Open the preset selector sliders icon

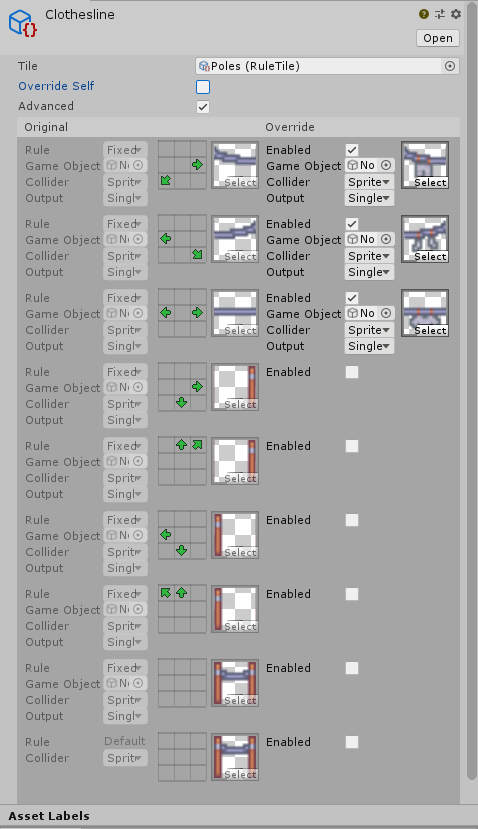tap(439, 14)
